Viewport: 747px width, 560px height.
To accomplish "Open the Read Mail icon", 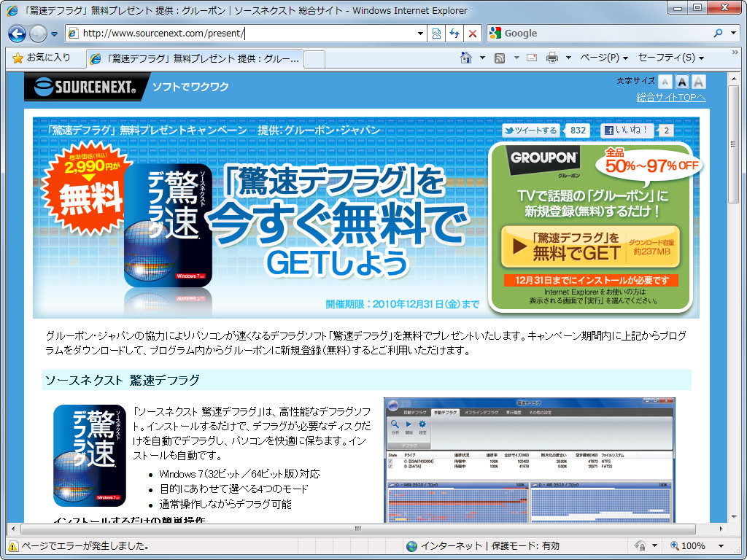I will click(x=531, y=57).
